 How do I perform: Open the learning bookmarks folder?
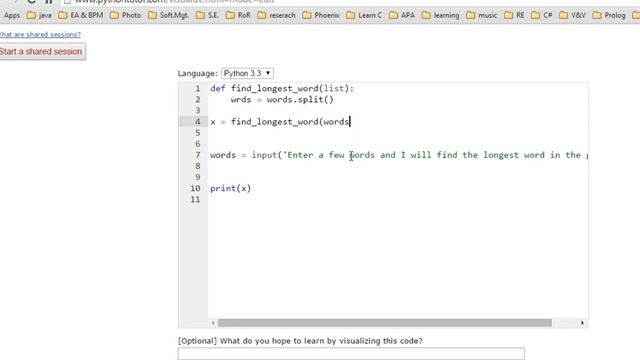coord(440,16)
